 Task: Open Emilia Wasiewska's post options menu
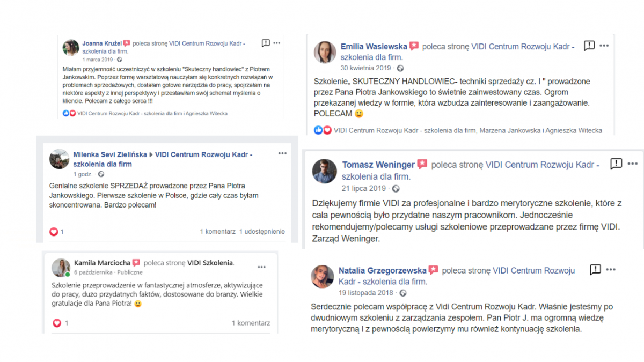click(605, 46)
